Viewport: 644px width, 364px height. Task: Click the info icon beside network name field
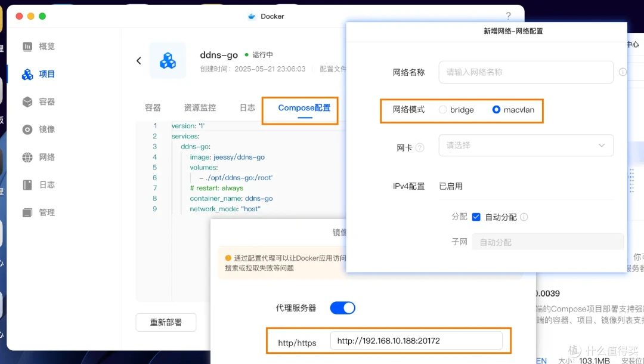coord(623,72)
